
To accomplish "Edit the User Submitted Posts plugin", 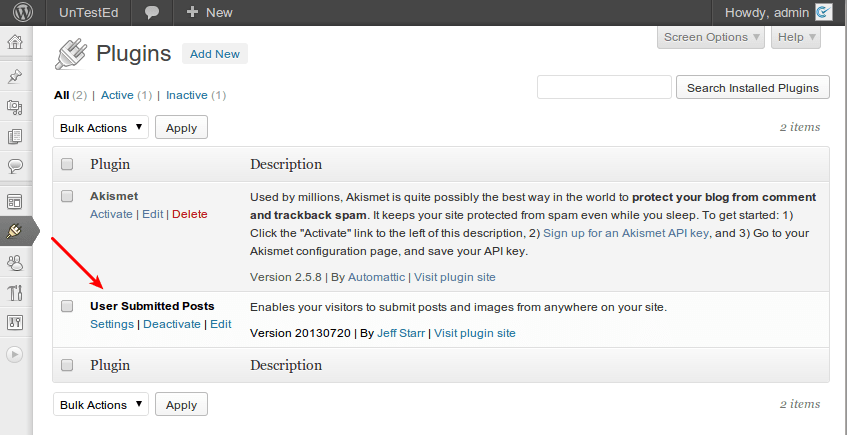I will point(221,324).
